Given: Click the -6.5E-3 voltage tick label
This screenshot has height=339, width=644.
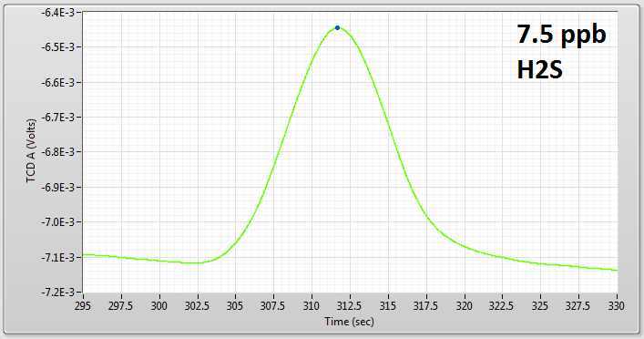Looking at the screenshot, I should [x=57, y=47].
